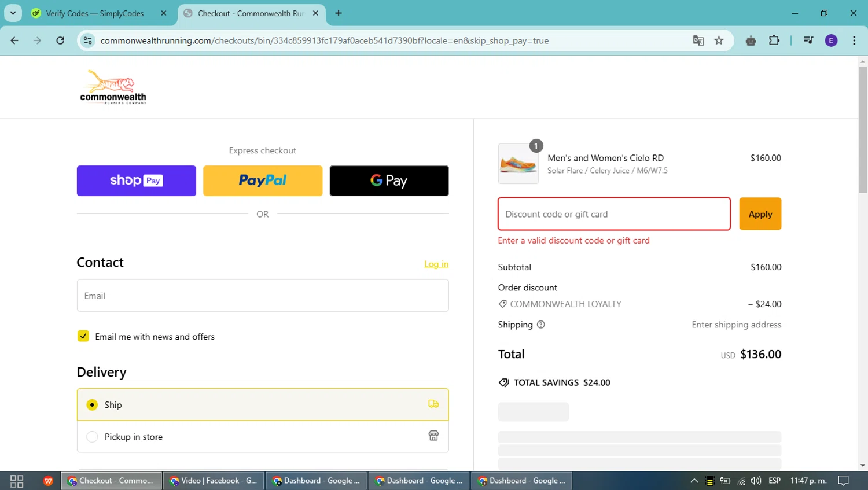The image size is (868, 490).
Task: Open the Extensions puzzle icon
Action: click(x=774, y=40)
